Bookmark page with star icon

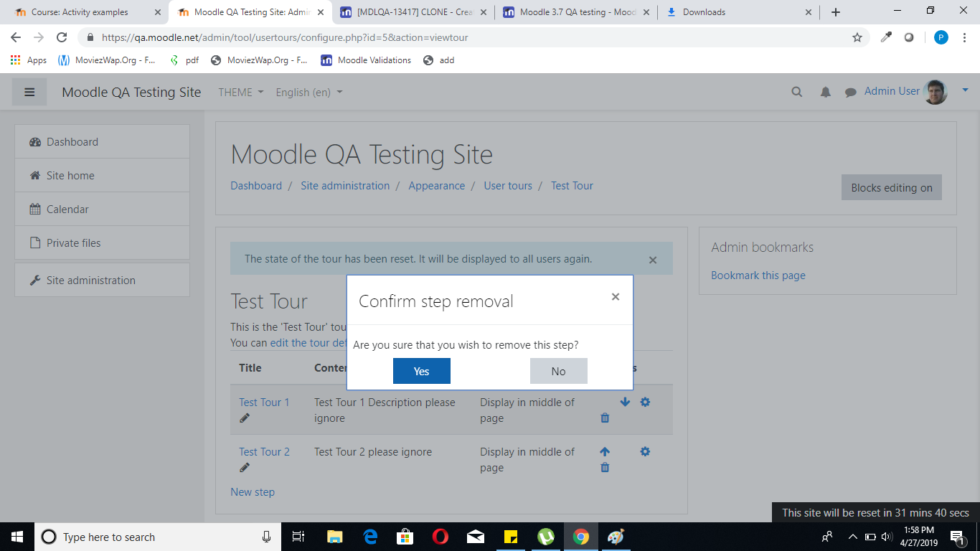(x=857, y=37)
